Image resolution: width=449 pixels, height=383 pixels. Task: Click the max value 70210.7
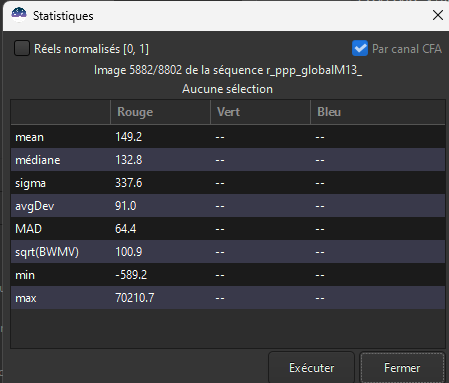(135, 298)
